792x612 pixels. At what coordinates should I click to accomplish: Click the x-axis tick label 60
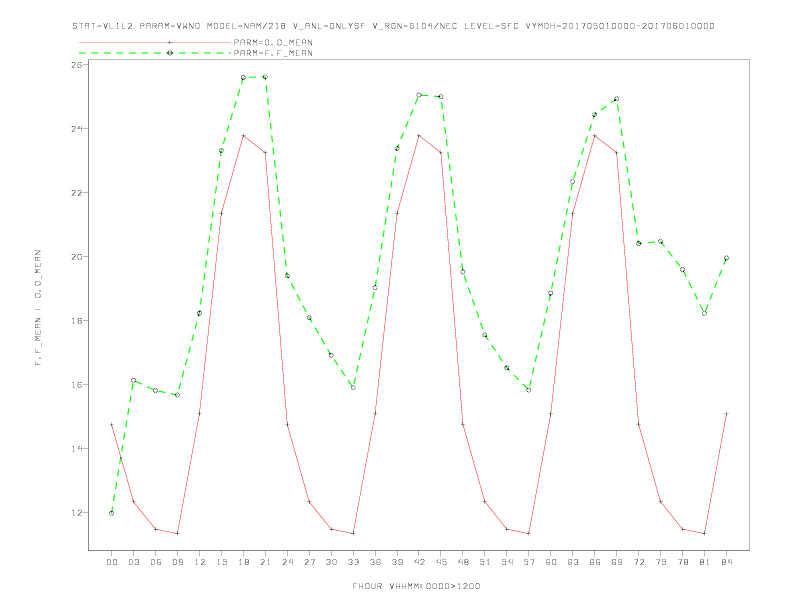[551, 562]
